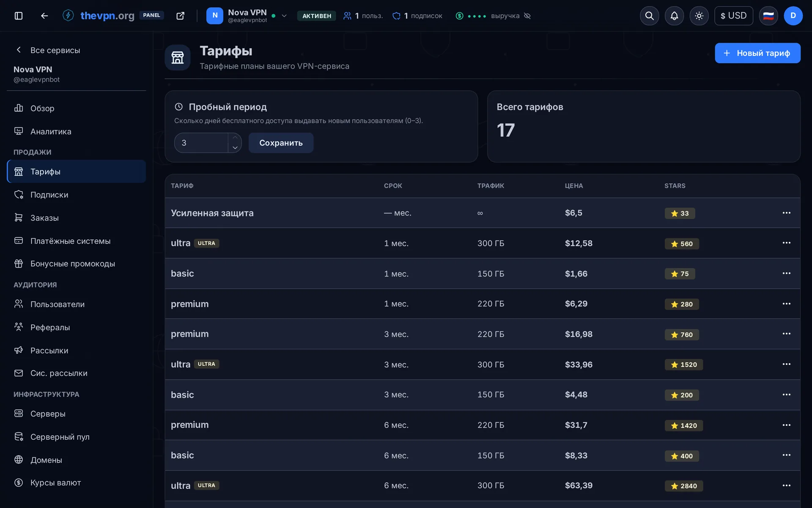
Task: Click the back arrow in top bar
Action: pyautogui.click(x=44, y=16)
